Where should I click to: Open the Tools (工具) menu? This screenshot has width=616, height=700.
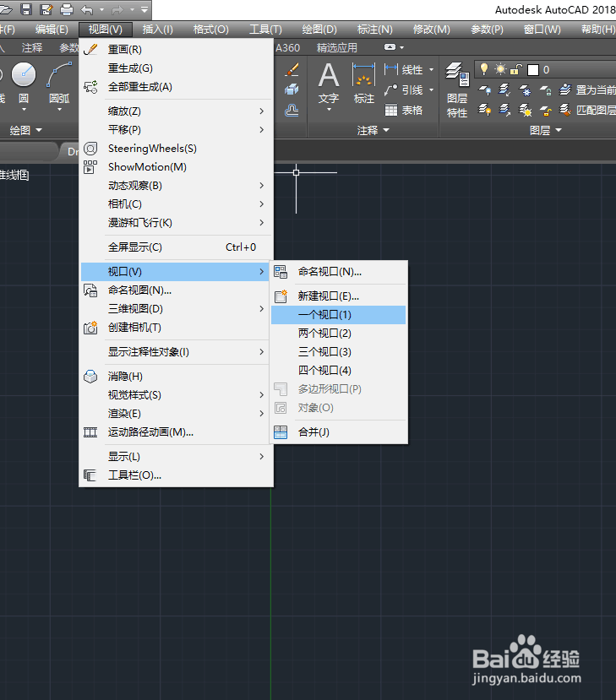tap(265, 30)
